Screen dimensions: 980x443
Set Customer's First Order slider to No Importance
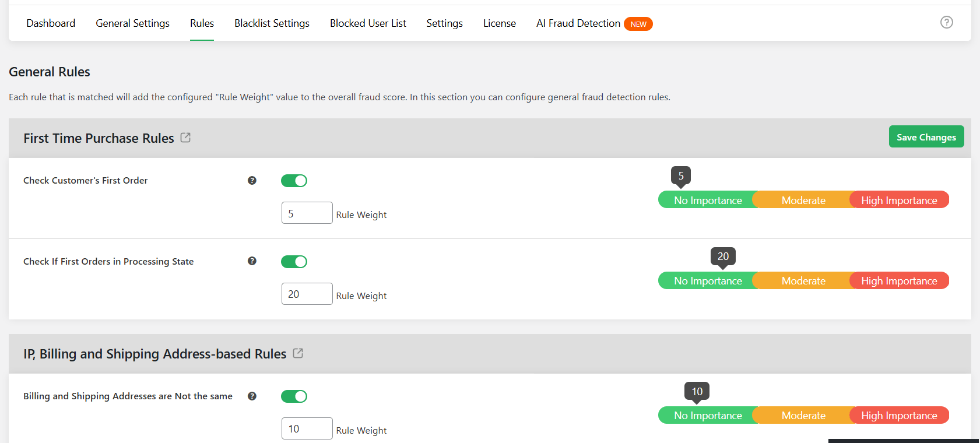coord(708,200)
